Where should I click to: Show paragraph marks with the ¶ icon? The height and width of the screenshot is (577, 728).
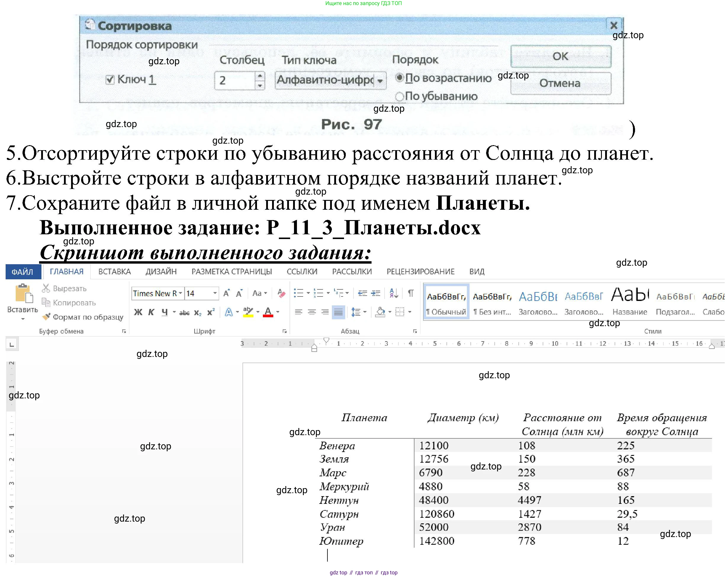click(411, 293)
